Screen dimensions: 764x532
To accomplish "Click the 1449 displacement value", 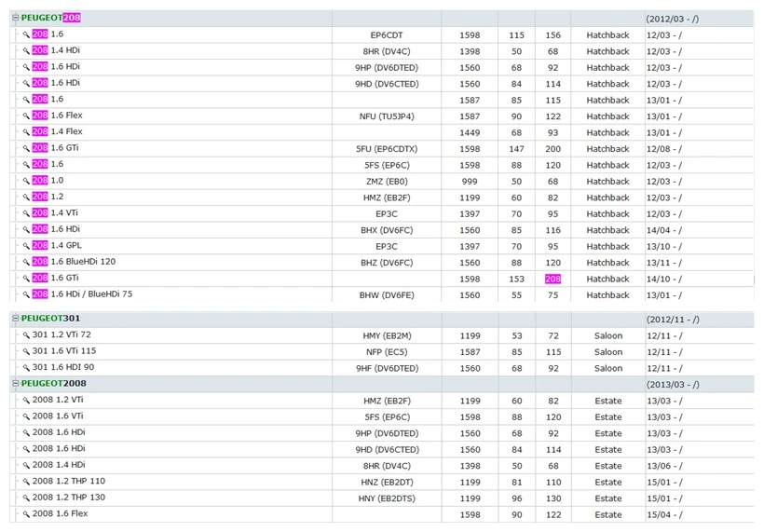I will tap(470, 132).
